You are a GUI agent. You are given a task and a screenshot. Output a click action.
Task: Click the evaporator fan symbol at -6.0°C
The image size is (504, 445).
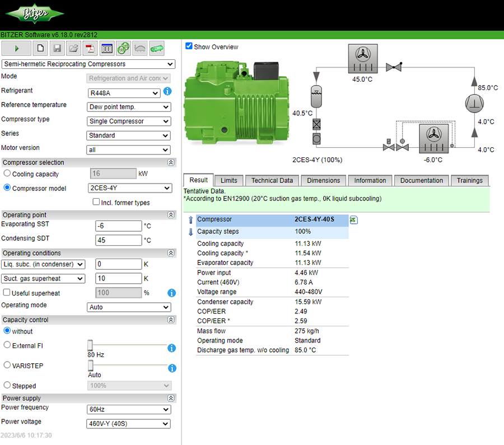[434, 139]
